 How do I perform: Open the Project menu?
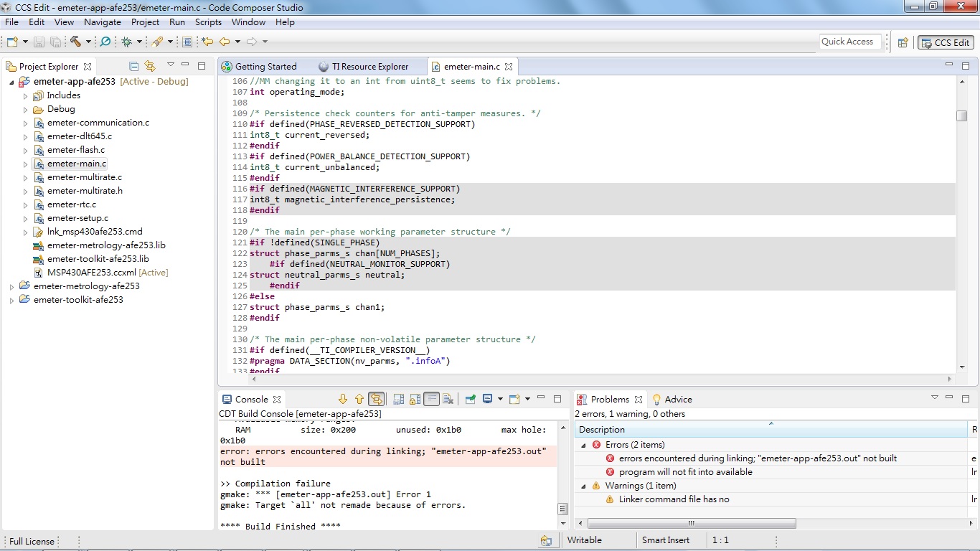(x=145, y=22)
